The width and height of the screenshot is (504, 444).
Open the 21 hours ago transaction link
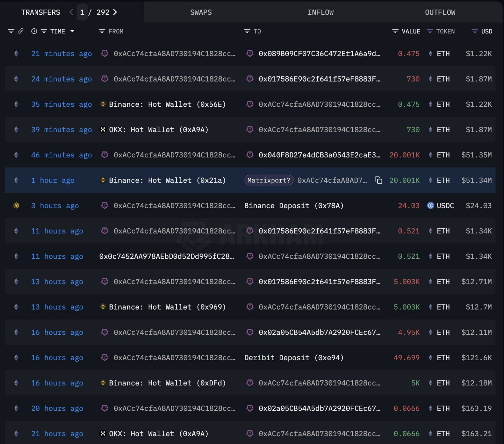pyautogui.click(x=57, y=434)
